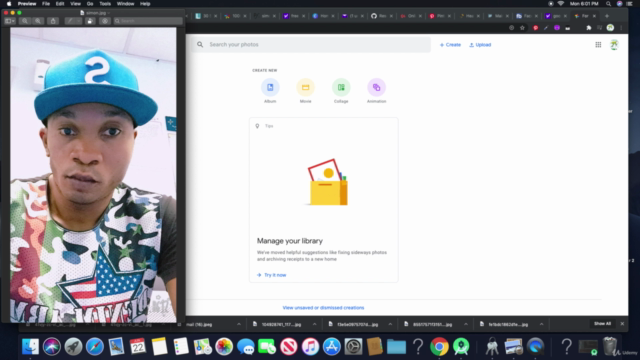The height and width of the screenshot is (360, 640).
Task: Open Music app from the Dock
Action: [310, 347]
